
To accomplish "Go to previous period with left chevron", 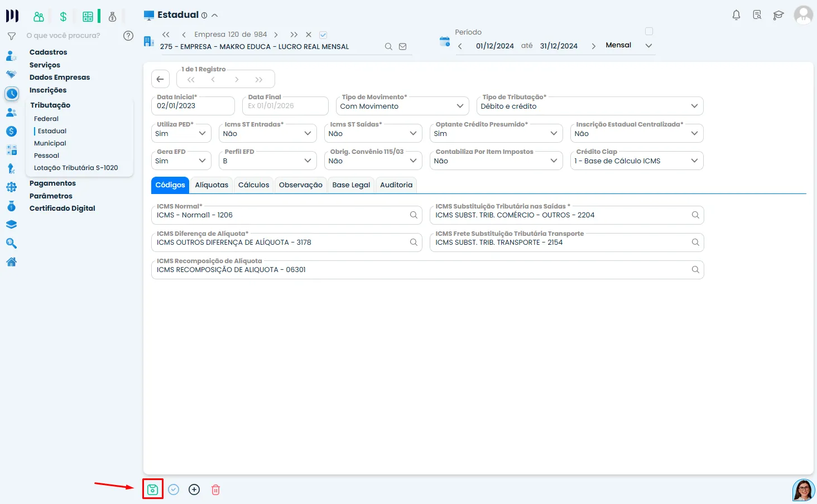I will [460, 46].
